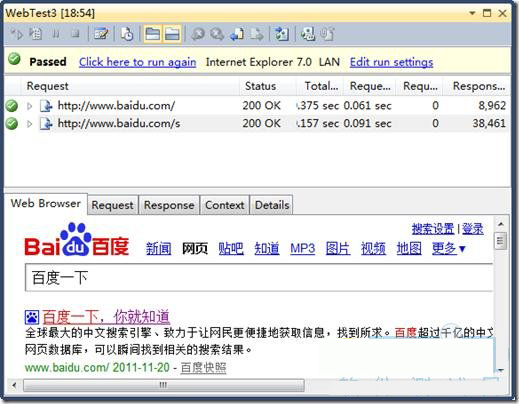
Task: Open the 搜索设置 link
Action: click(x=433, y=229)
